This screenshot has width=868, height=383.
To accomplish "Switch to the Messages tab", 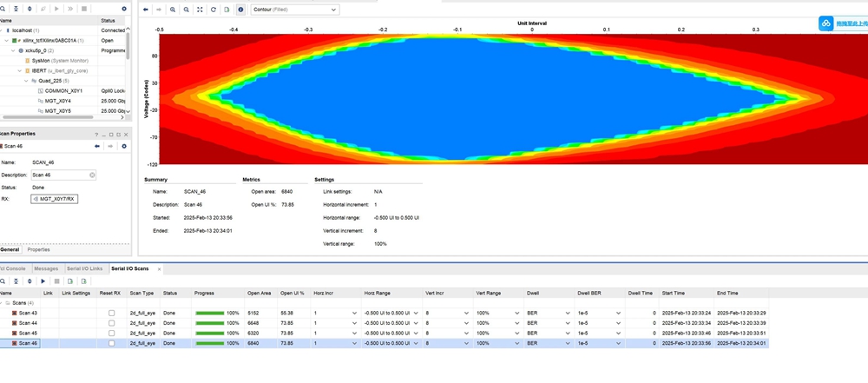I will pyautogui.click(x=46, y=268).
